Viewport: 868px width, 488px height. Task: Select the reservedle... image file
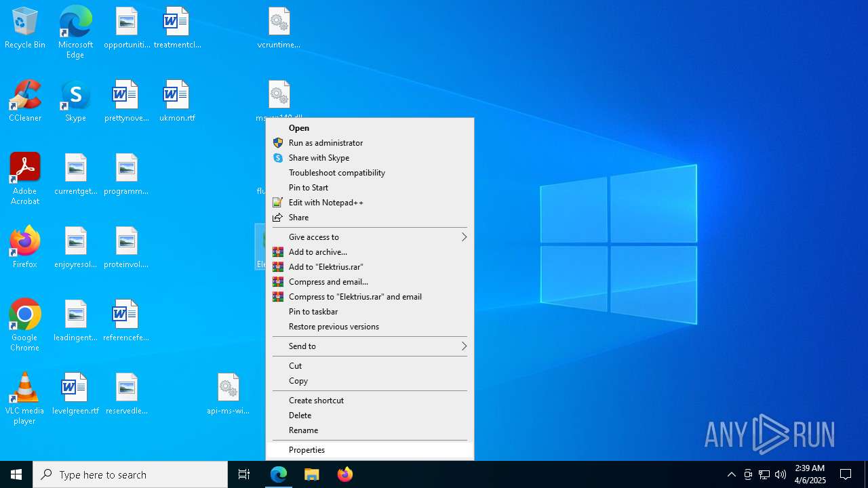click(127, 394)
